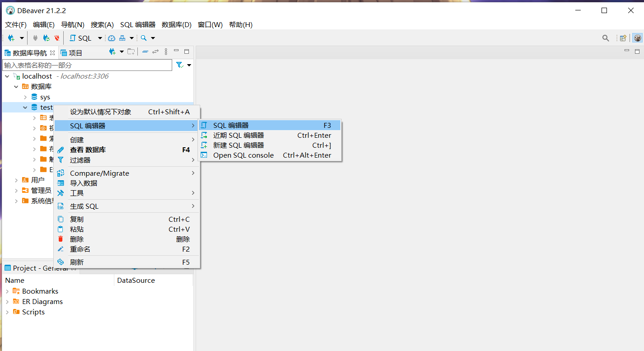Minimize the database navigator panel
644x351 pixels.
(176, 51)
